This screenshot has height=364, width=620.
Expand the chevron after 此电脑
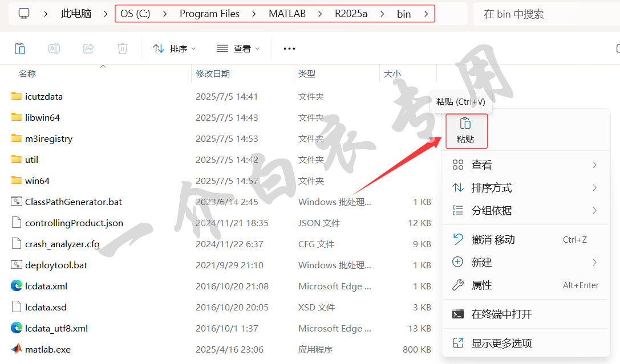(106, 14)
